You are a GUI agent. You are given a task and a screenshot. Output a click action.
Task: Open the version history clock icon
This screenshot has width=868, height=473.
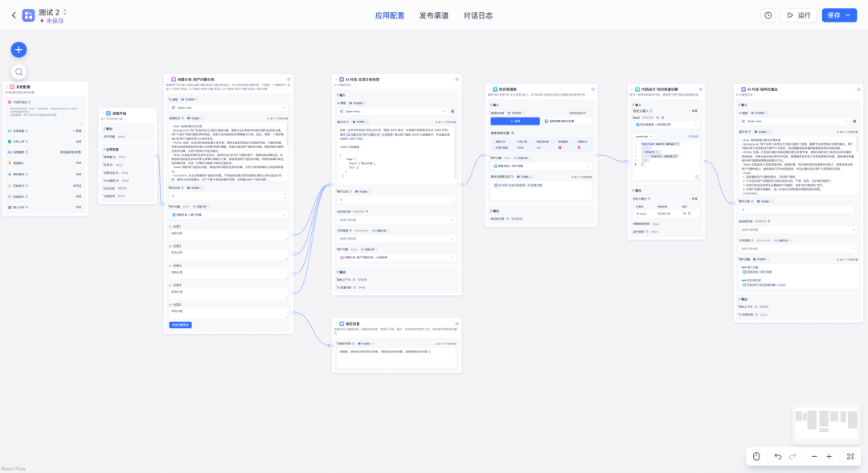coord(768,15)
